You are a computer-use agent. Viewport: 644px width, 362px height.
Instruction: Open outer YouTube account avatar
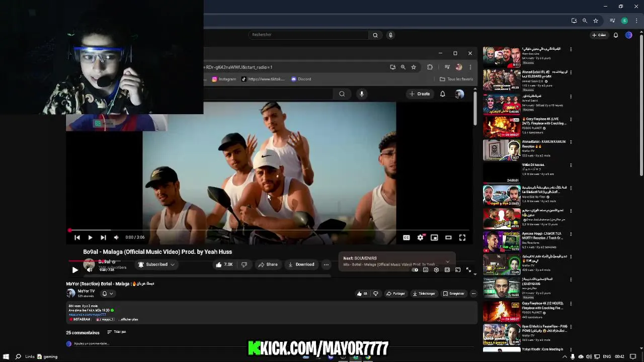click(x=629, y=35)
